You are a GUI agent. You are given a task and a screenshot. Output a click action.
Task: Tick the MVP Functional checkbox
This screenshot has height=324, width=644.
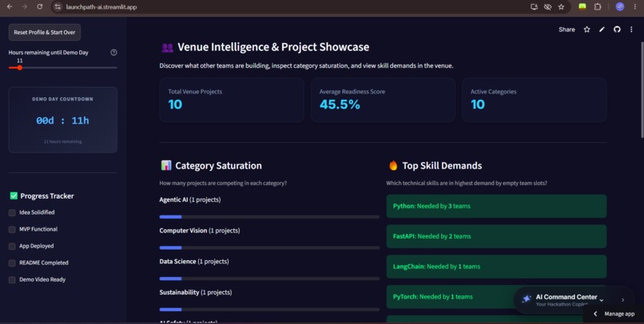(12, 229)
